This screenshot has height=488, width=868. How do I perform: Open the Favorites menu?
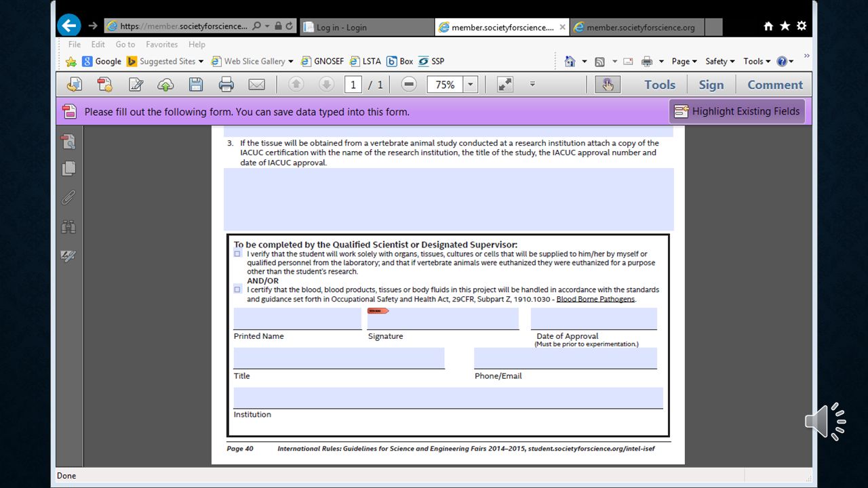(x=162, y=44)
